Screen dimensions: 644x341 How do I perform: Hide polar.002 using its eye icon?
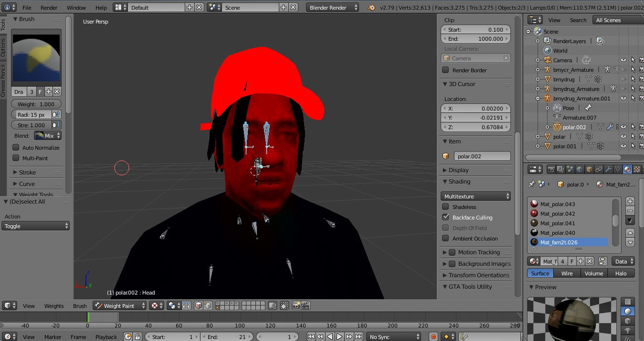(x=623, y=127)
